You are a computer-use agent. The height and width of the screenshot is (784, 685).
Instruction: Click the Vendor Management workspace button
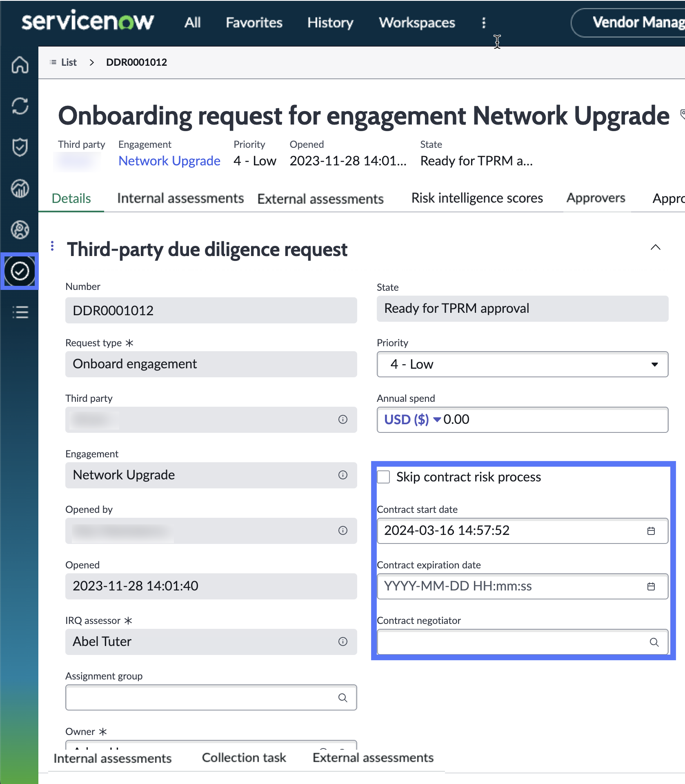[x=629, y=22]
